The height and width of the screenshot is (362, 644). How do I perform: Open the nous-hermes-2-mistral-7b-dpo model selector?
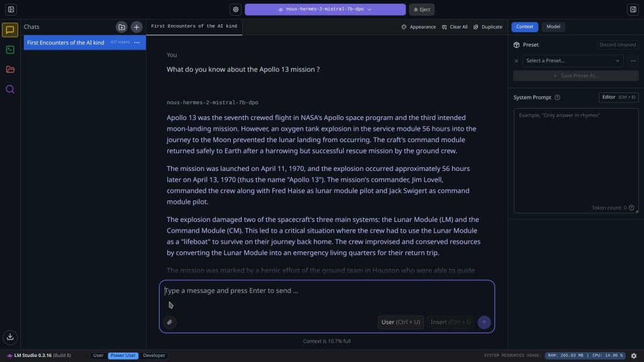[325, 9]
